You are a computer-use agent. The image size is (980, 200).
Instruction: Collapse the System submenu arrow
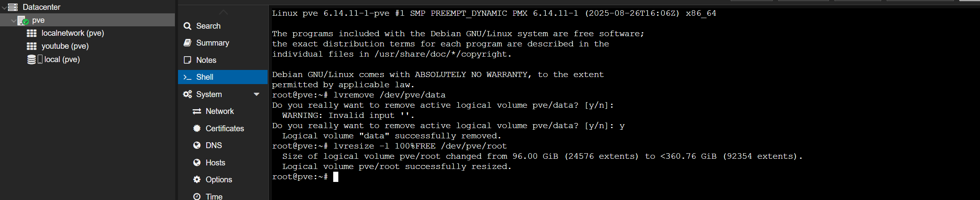point(257,94)
